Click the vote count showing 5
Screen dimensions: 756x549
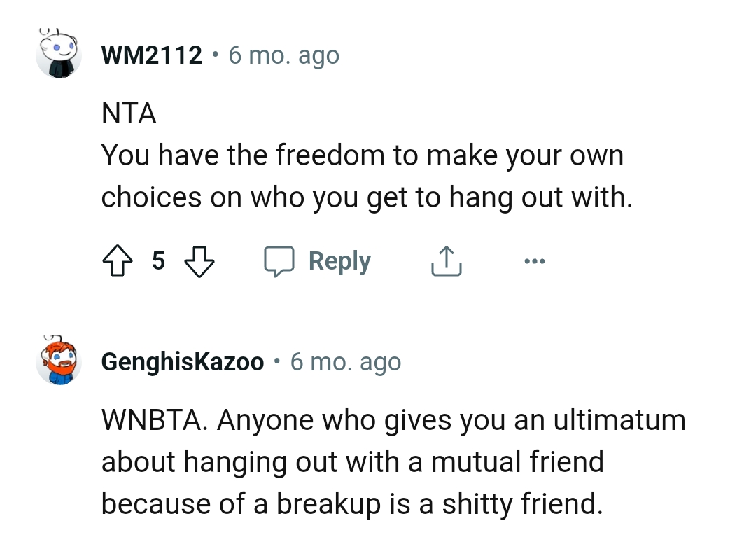[159, 261]
